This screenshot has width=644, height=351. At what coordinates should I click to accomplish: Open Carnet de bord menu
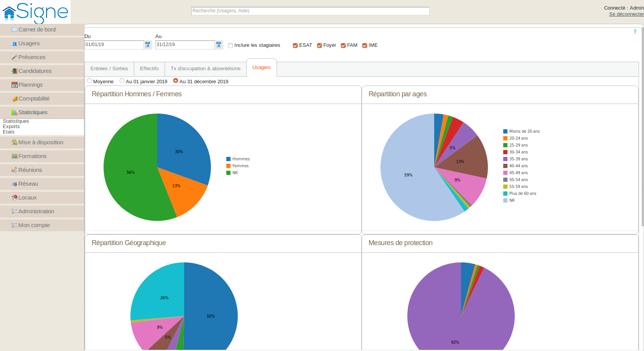(42, 30)
